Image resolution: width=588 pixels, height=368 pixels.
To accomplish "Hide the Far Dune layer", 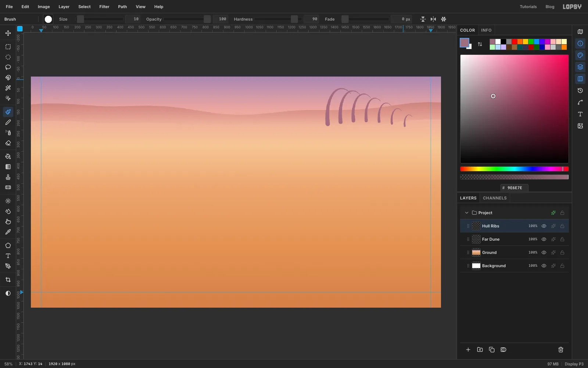I will (x=544, y=239).
